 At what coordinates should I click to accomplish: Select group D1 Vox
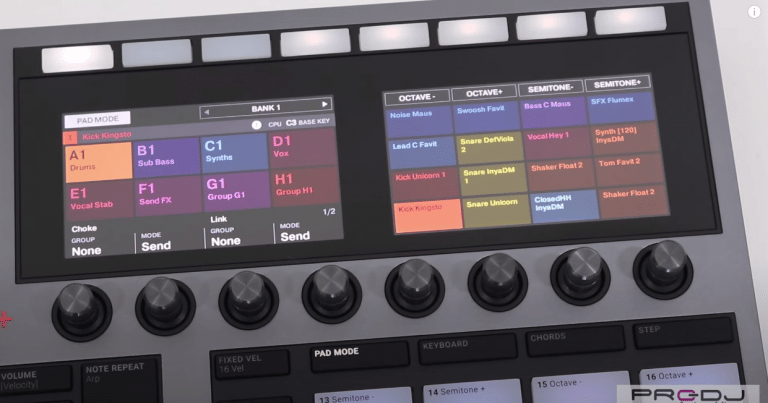(303, 149)
